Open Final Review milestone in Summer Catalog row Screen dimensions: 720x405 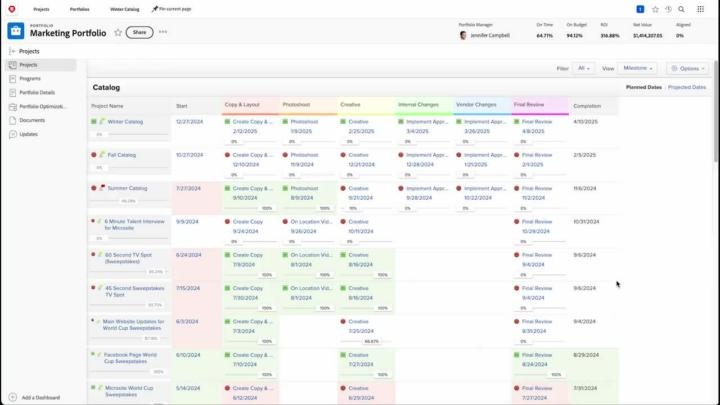(537, 188)
